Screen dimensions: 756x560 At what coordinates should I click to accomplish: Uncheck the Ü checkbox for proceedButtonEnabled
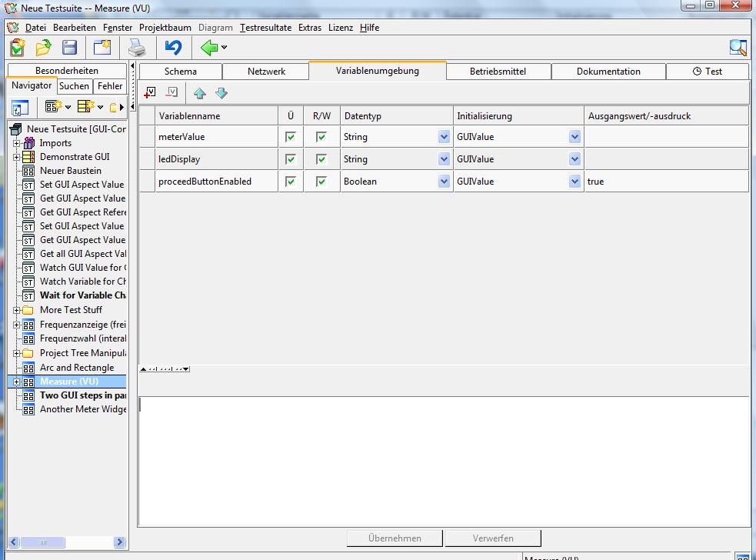click(290, 182)
